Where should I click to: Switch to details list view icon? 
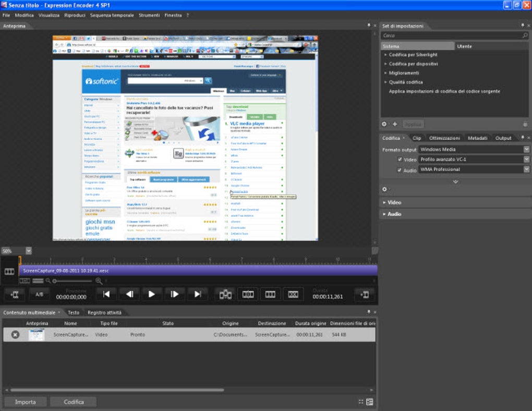pyautogui.click(x=370, y=402)
